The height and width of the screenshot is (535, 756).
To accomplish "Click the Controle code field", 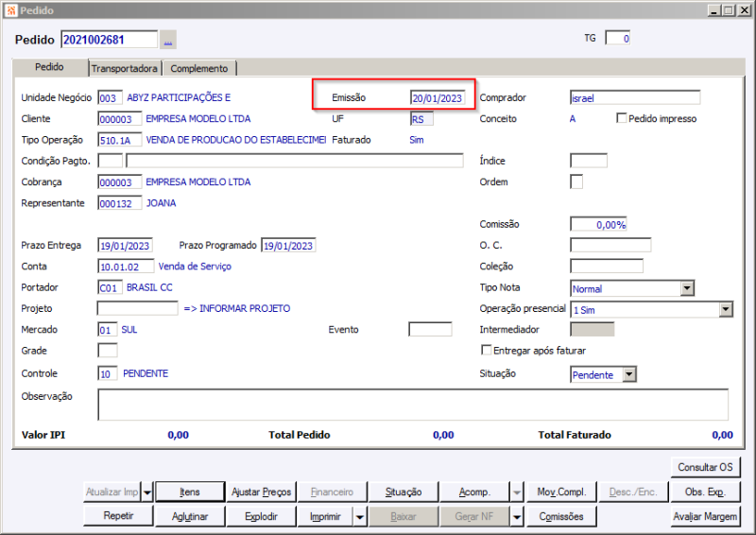I will [x=108, y=373].
